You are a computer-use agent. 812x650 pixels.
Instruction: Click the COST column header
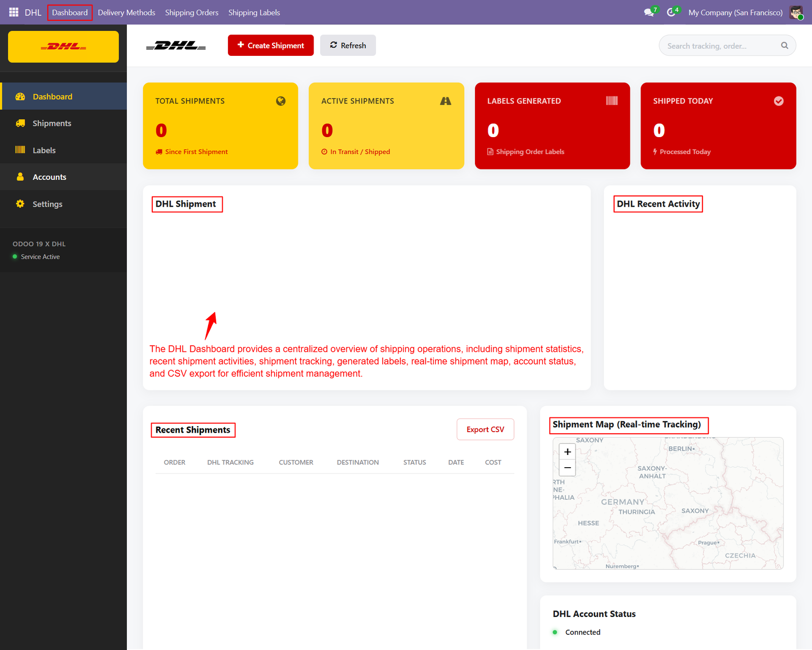point(493,462)
